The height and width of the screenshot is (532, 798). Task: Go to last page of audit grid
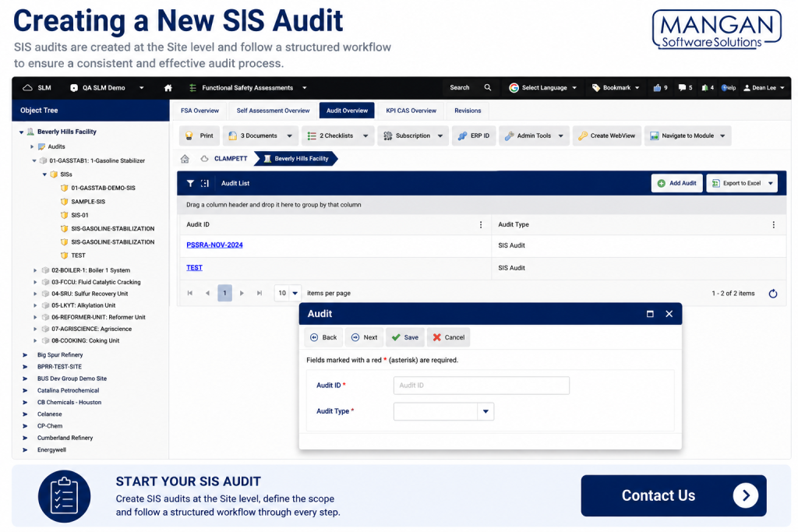tap(260, 294)
